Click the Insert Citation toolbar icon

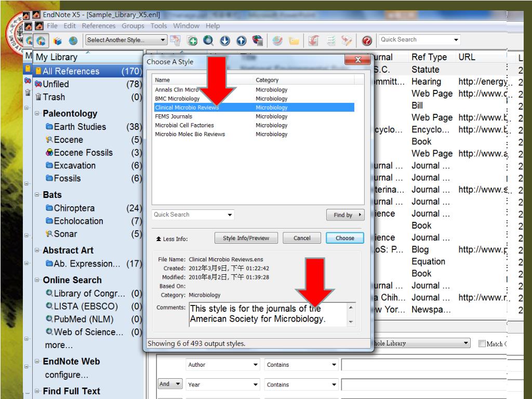tap(313, 41)
